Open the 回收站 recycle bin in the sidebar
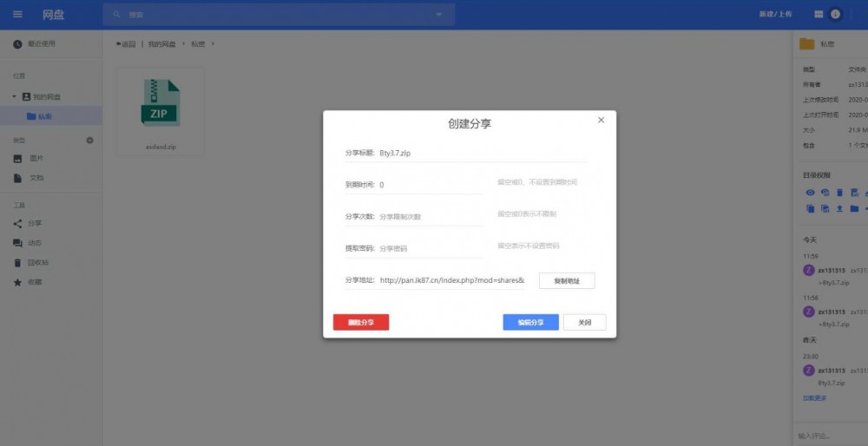This screenshot has height=446, width=868. [x=36, y=262]
